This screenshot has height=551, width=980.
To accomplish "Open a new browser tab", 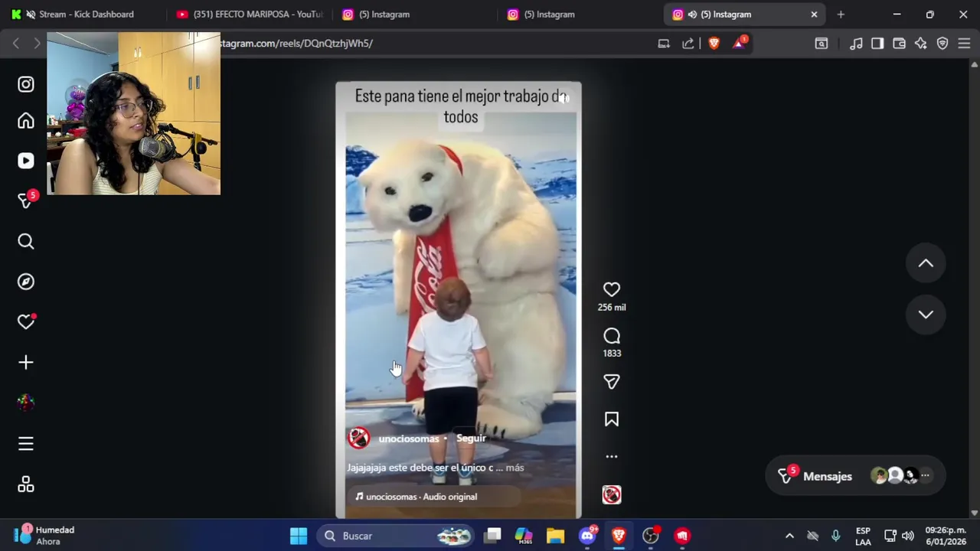I will tap(841, 14).
